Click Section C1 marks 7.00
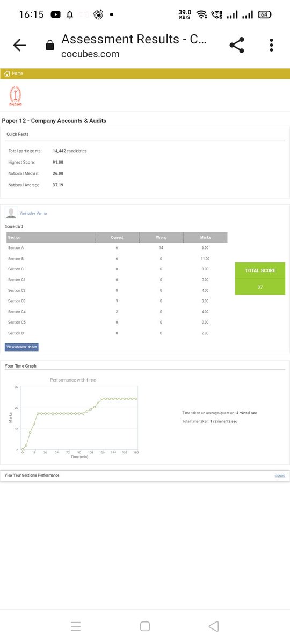Image resolution: width=290 pixels, height=644 pixels. (205, 280)
